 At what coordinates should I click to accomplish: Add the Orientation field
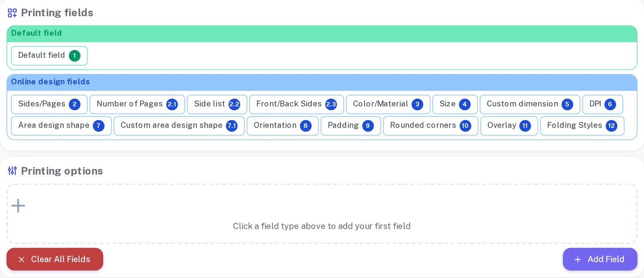click(x=283, y=126)
